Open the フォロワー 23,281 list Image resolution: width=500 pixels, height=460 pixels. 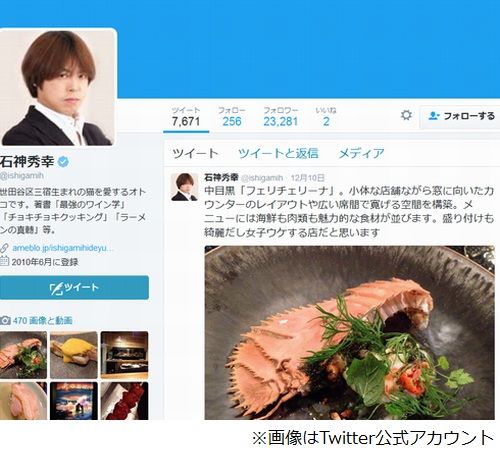[281, 117]
